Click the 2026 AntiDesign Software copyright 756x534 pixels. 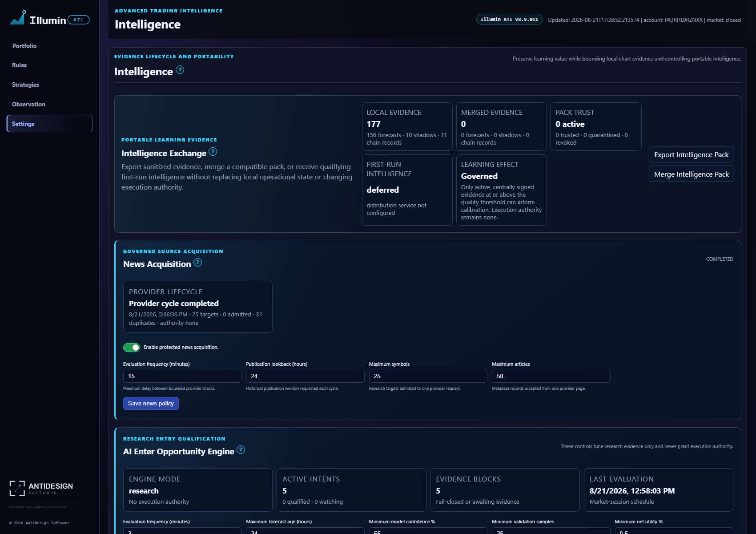click(x=40, y=523)
